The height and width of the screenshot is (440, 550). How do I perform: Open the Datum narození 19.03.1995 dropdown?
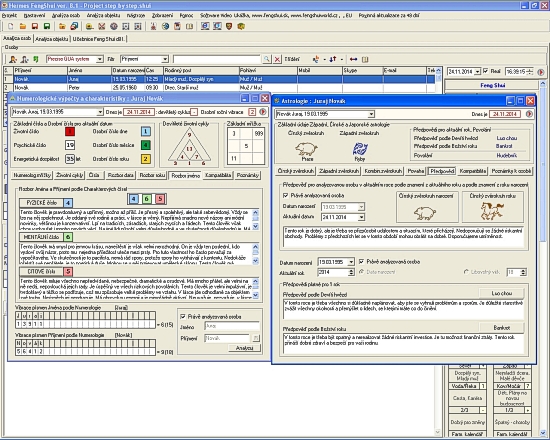click(x=351, y=262)
